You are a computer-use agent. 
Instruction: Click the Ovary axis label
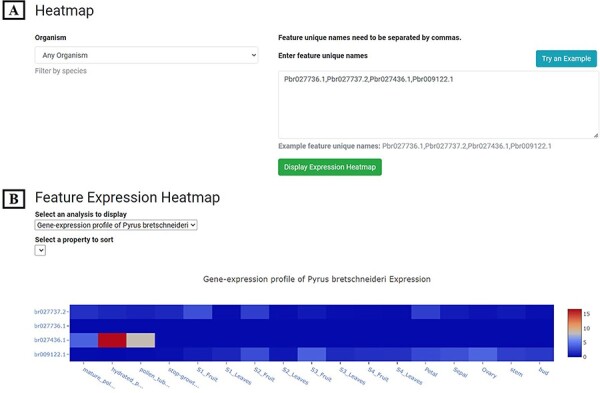click(489, 372)
